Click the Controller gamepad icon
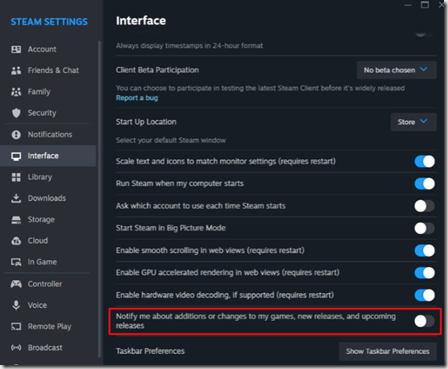448x369 pixels. (x=16, y=284)
